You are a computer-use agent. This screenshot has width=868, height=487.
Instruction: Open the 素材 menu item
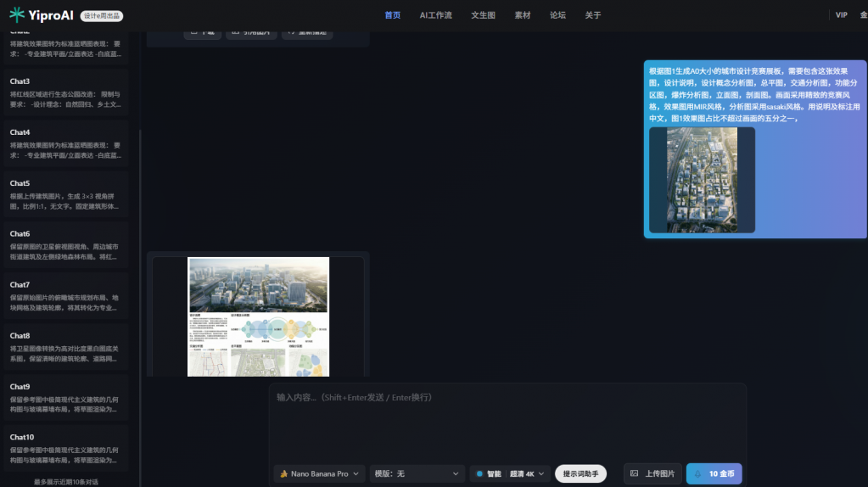click(523, 15)
